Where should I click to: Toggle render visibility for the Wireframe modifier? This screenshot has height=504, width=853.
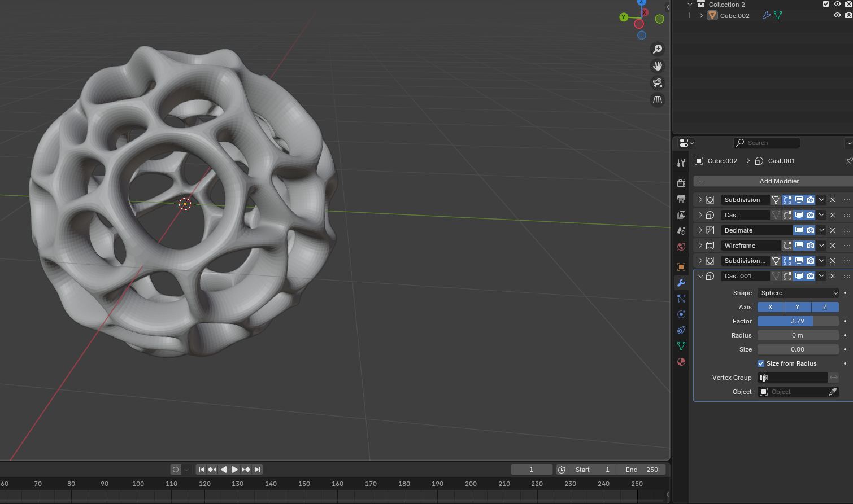[x=810, y=246]
